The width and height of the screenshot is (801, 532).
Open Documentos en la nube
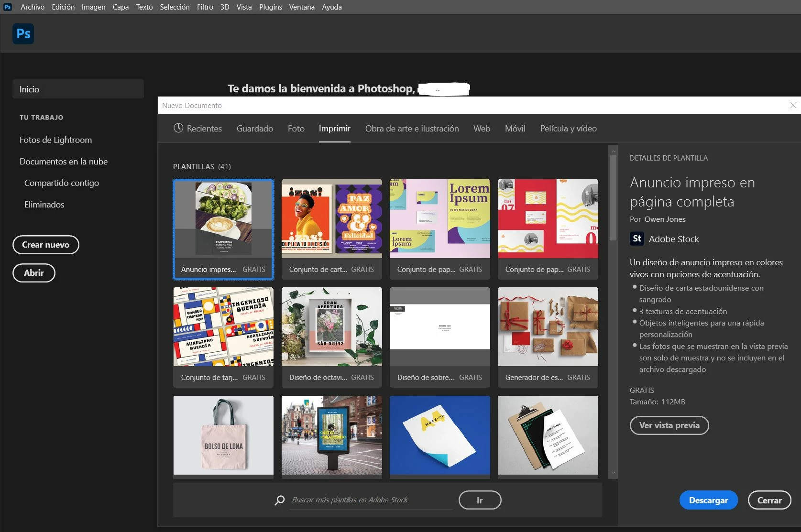64,162
